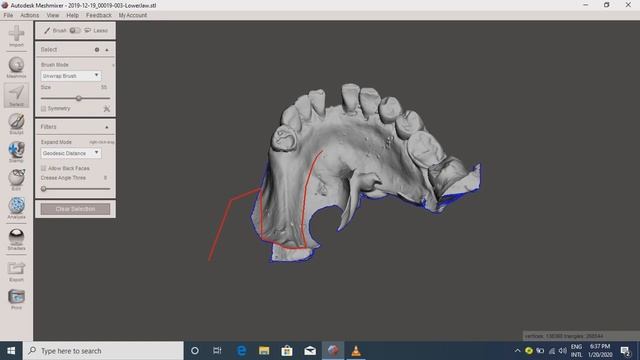Open the View menu
640x360 pixels.
[53, 15]
